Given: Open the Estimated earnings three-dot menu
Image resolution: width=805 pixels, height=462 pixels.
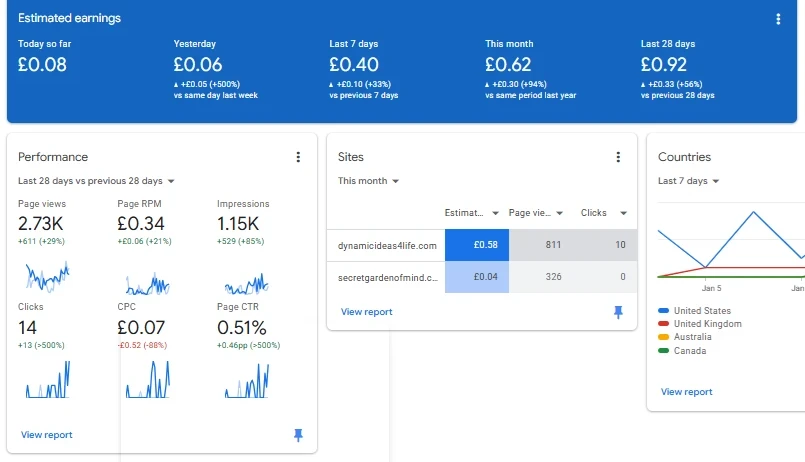Looking at the screenshot, I should coord(778,19).
